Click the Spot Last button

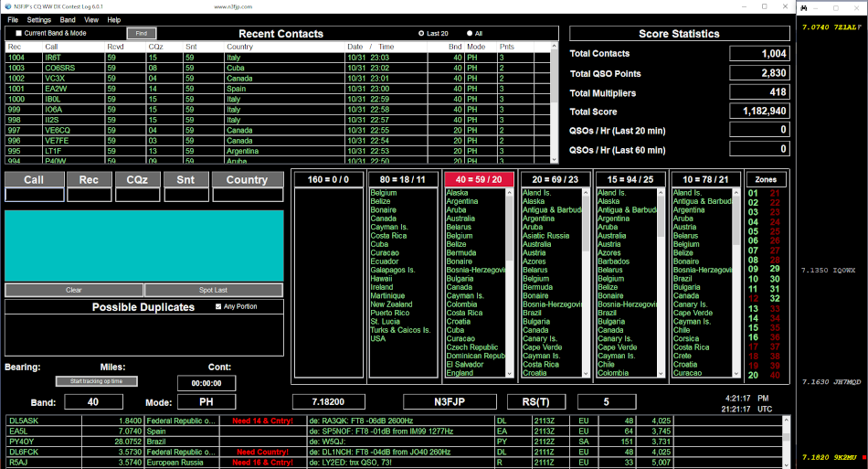(x=213, y=290)
